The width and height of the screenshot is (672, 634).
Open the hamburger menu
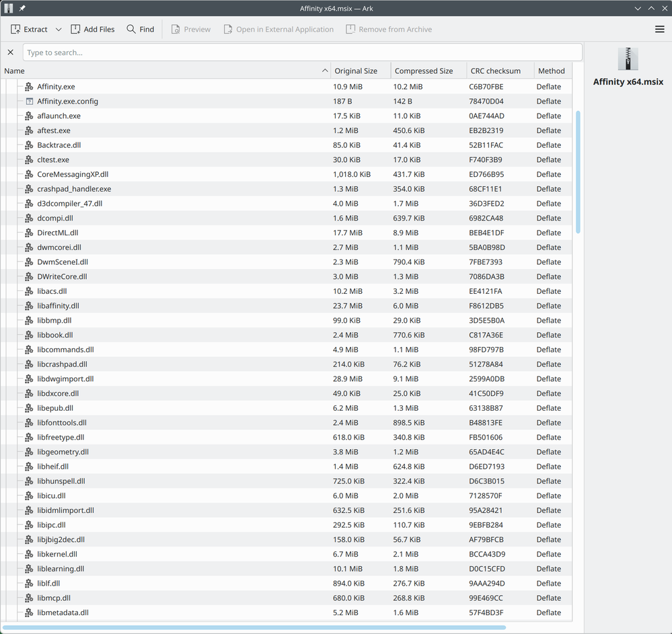tap(660, 29)
